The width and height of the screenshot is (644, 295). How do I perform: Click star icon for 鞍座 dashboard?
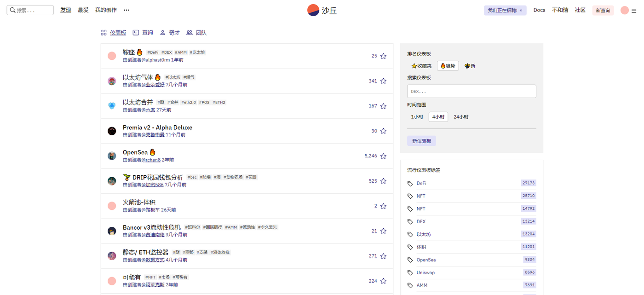click(383, 56)
